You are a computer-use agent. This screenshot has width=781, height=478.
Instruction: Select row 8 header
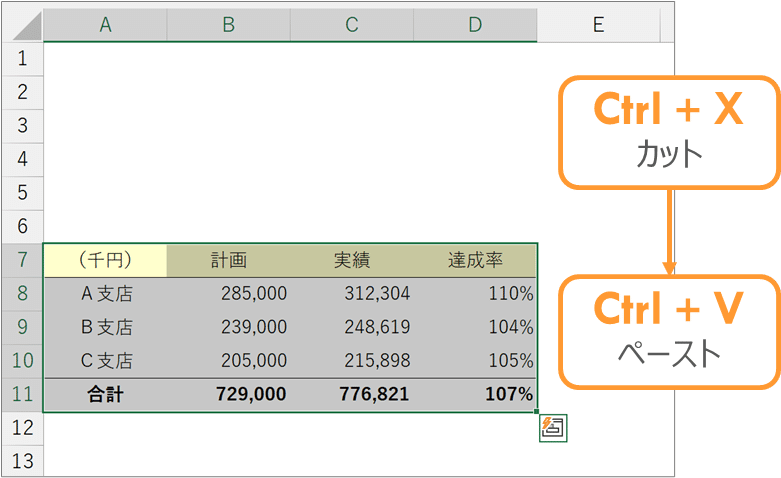(22, 294)
